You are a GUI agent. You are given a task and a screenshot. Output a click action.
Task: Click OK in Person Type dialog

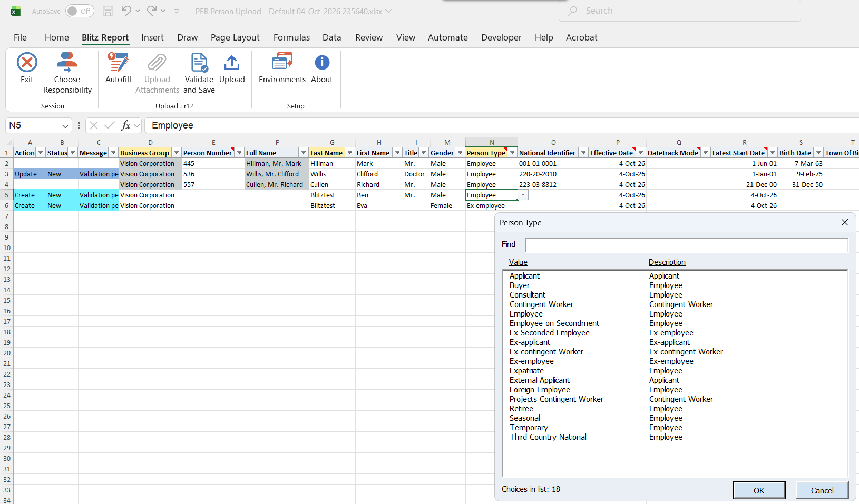coord(759,490)
